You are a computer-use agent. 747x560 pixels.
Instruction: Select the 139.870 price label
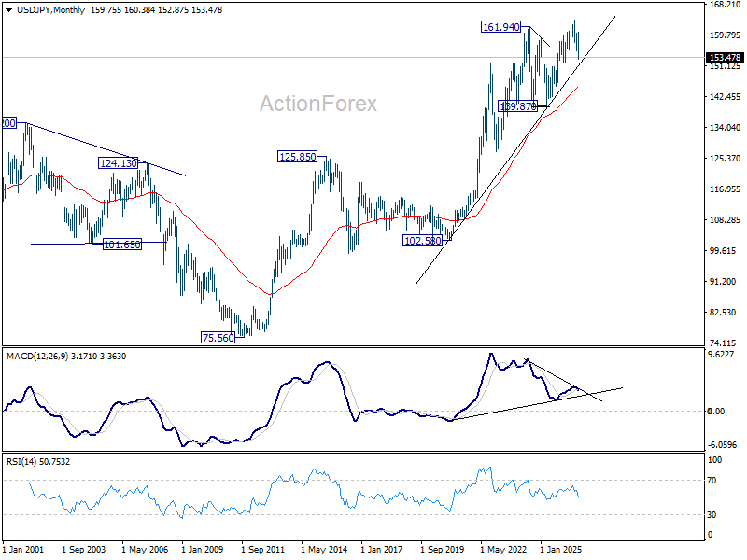click(517, 106)
